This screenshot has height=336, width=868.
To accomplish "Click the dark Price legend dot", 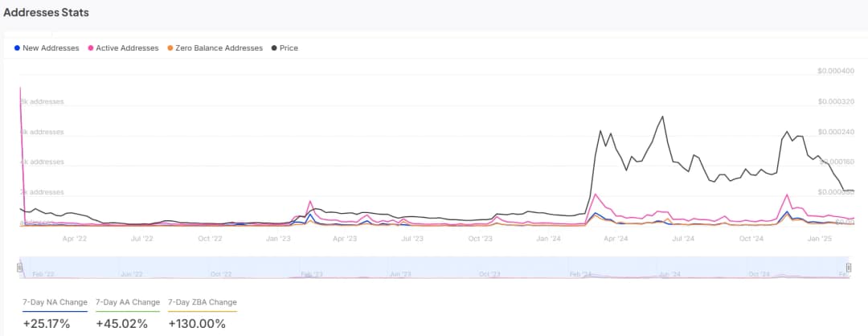I will pyautogui.click(x=274, y=48).
